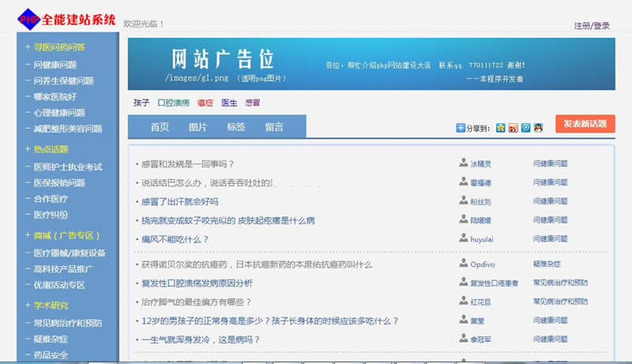Screen dimensions: 632x364
Task: Select the 口腔溃疡 tag
Action: 173,103
